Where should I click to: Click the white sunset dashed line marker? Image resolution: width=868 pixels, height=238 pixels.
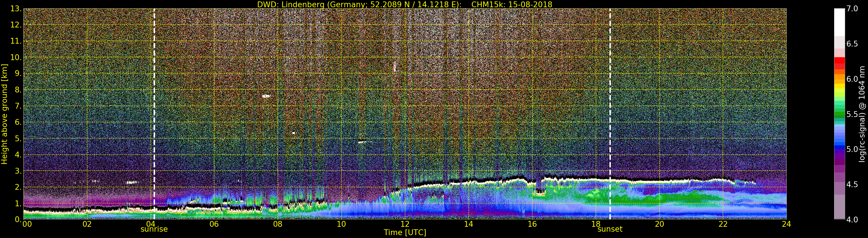(x=610, y=114)
